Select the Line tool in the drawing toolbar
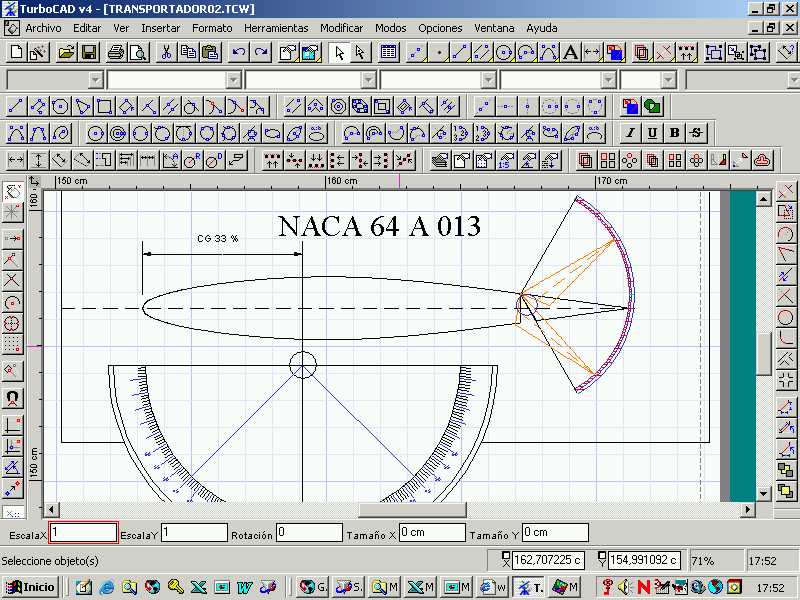This screenshot has width=800, height=600. [x=16, y=107]
